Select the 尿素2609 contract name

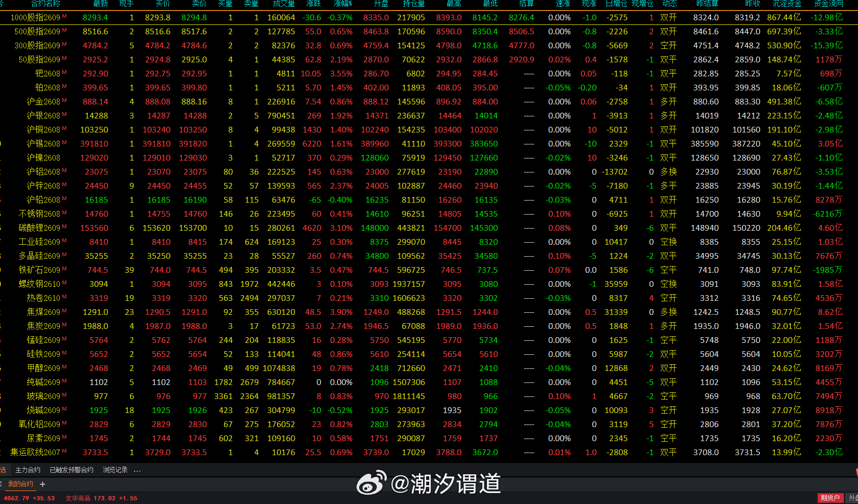coord(44,439)
